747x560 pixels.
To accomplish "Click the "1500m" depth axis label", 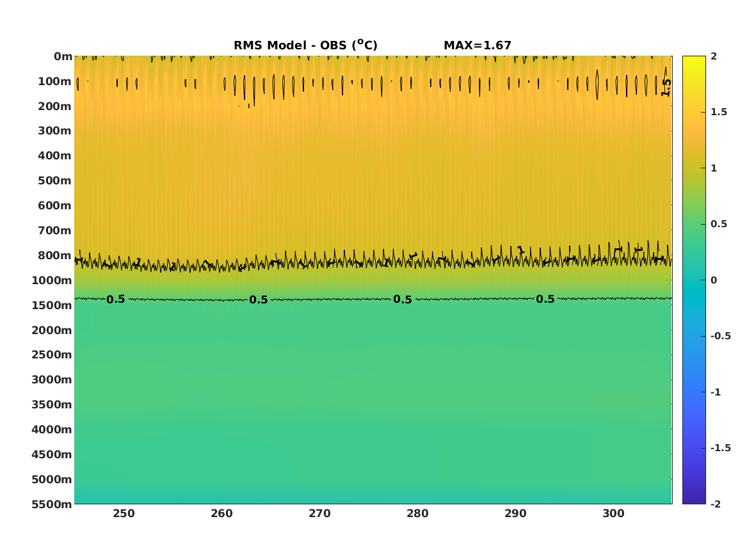I will [52, 305].
